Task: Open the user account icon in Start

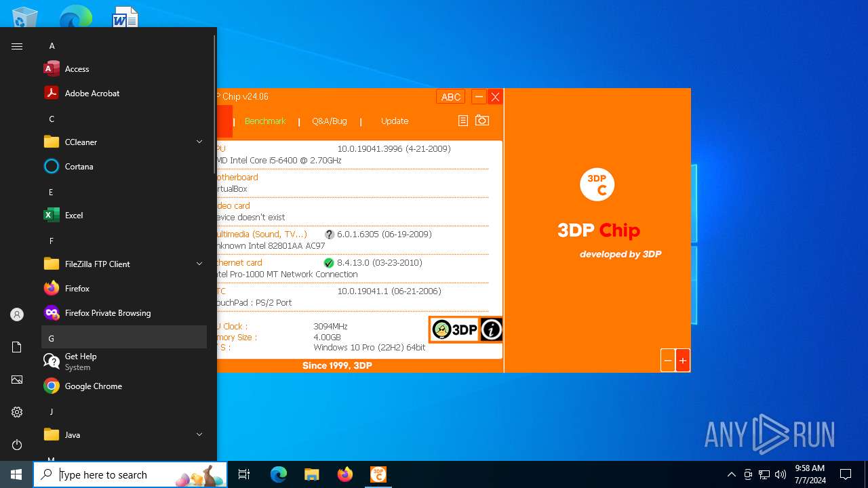Action: tap(17, 314)
